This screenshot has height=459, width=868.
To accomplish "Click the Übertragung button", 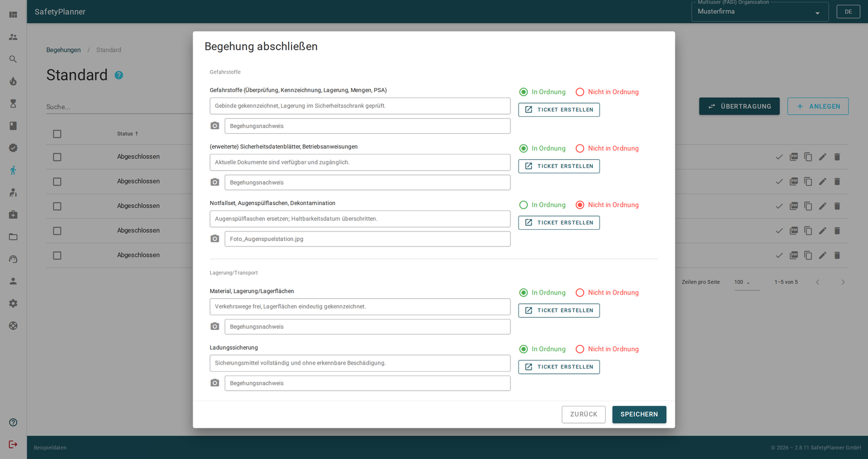I will [x=739, y=107].
